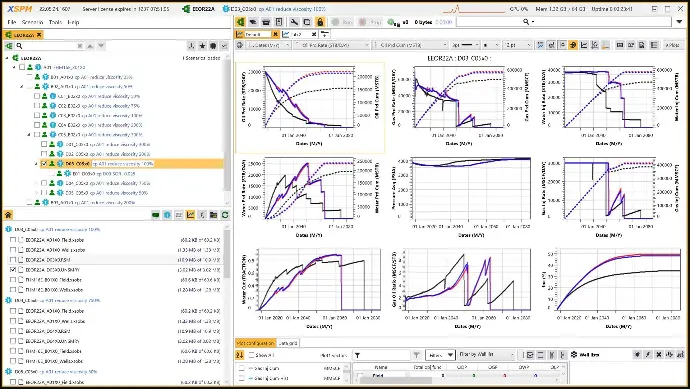Click the wrench settings icon
Screen dimensions: 690x389
294,22
